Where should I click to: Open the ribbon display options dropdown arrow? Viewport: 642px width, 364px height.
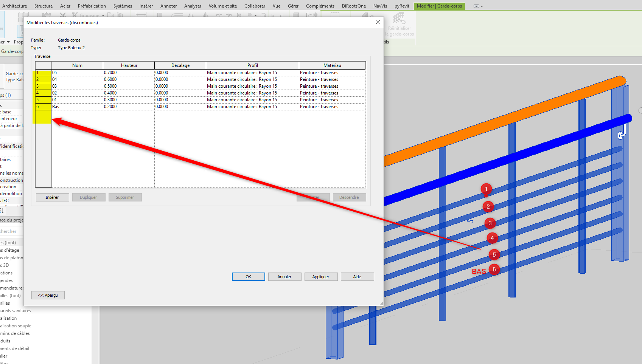coord(482,6)
